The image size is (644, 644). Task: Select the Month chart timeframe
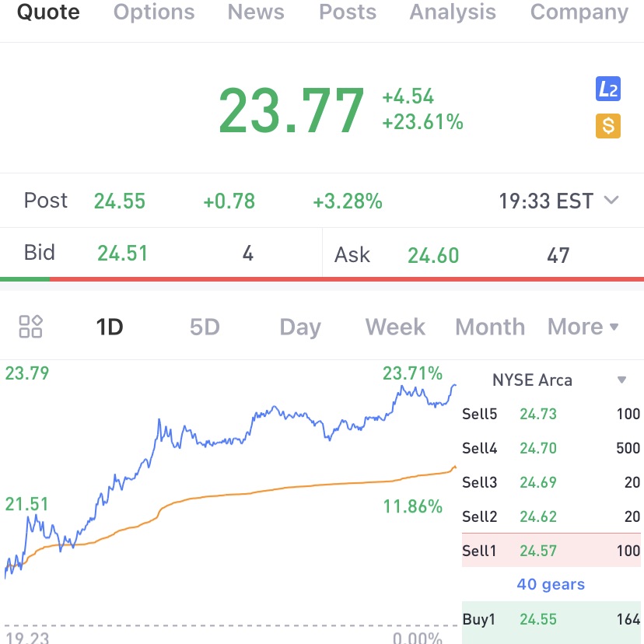click(490, 327)
